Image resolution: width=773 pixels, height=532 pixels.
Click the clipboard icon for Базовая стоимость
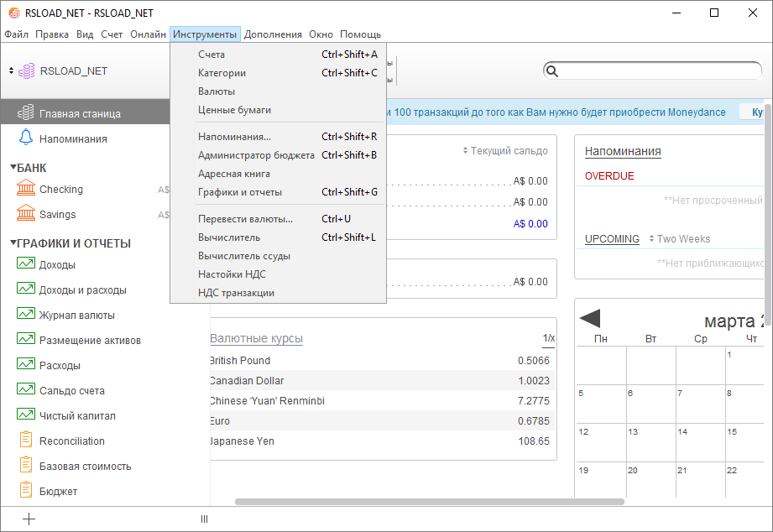26,465
